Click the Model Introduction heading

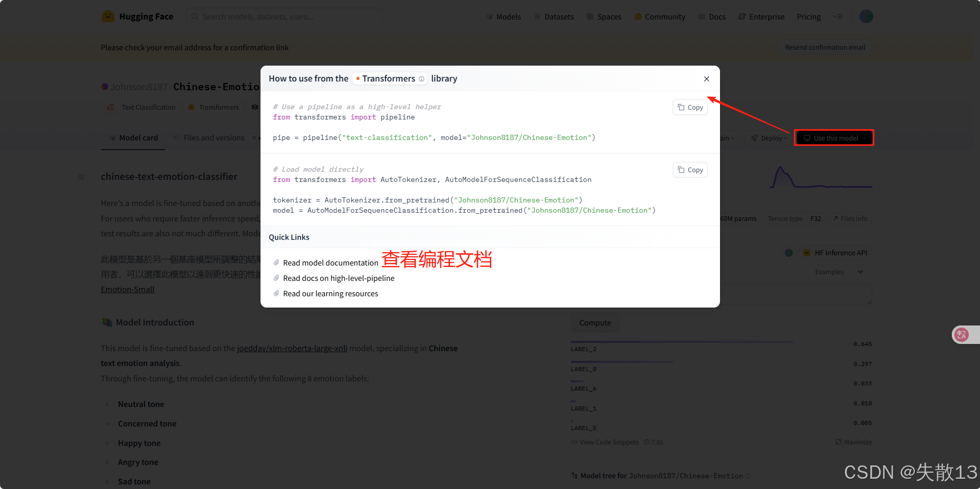point(155,322)
